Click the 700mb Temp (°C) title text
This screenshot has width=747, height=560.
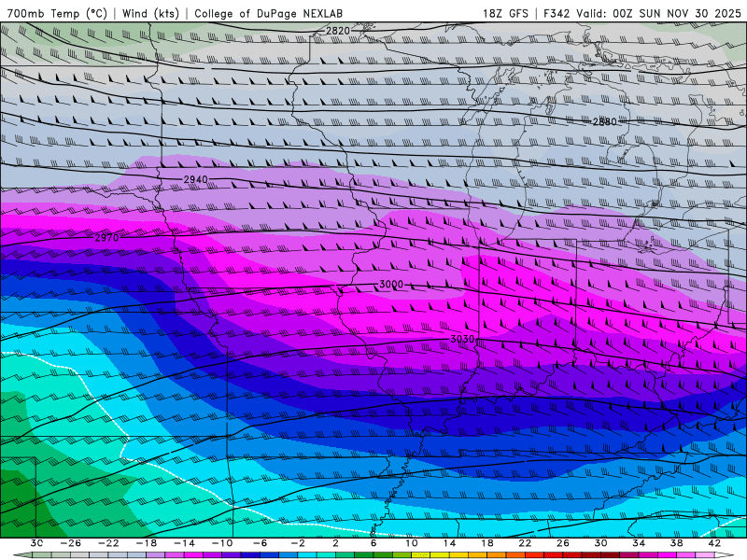coord(57,13)
